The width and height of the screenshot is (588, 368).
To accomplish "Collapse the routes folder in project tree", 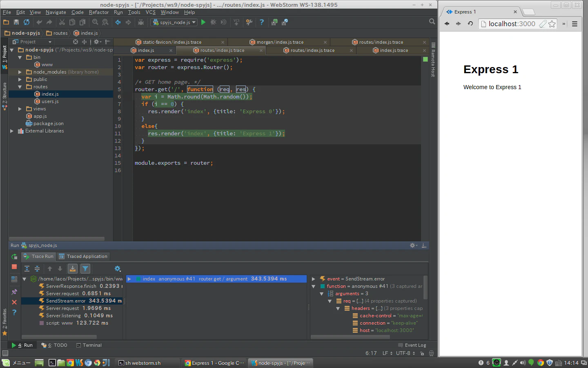I will tap(20, 87).
